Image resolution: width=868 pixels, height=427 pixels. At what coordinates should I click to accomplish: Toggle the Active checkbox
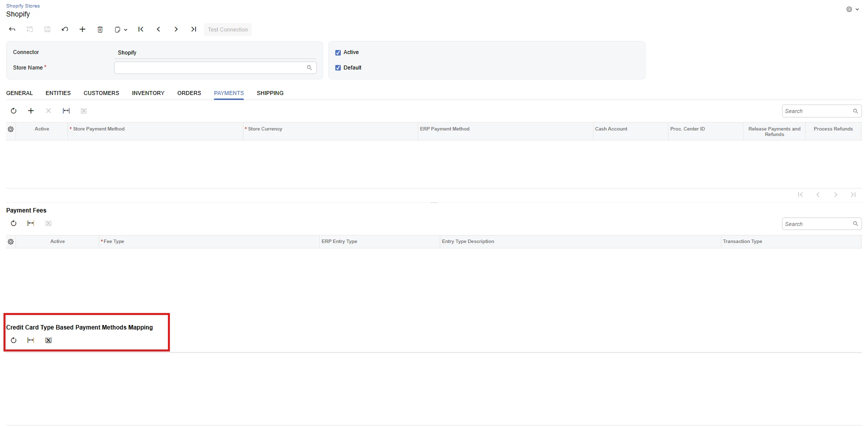point(338,52)
